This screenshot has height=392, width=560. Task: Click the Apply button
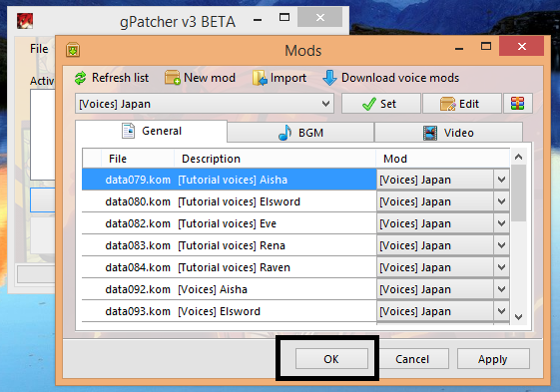click(x=493, y=359)
